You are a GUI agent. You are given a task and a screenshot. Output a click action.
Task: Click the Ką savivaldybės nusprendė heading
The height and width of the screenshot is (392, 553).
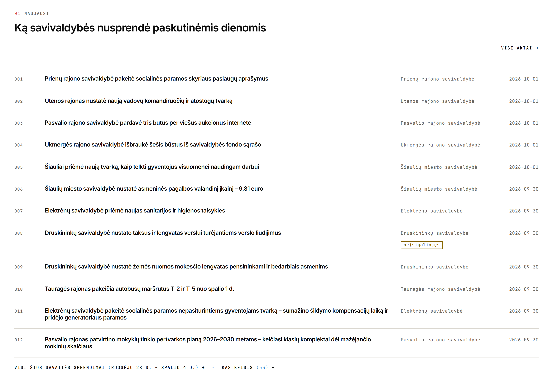[140, 28]
